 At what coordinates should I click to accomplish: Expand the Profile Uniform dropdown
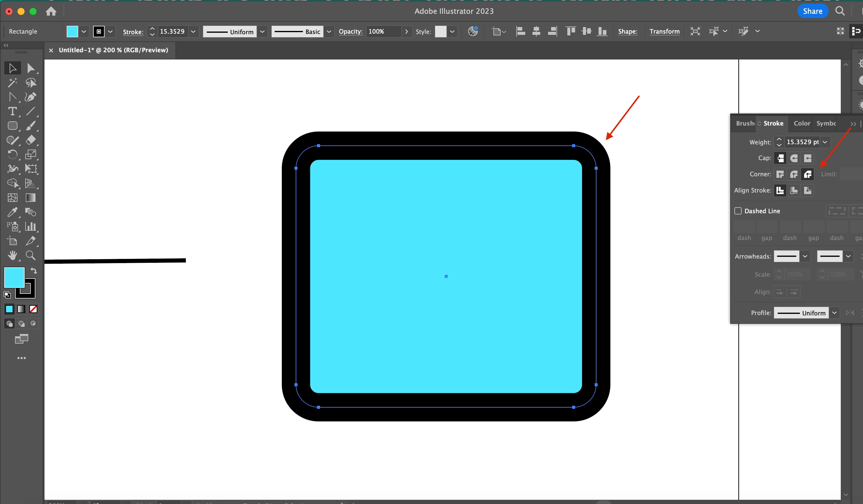(x=834, y=313)
